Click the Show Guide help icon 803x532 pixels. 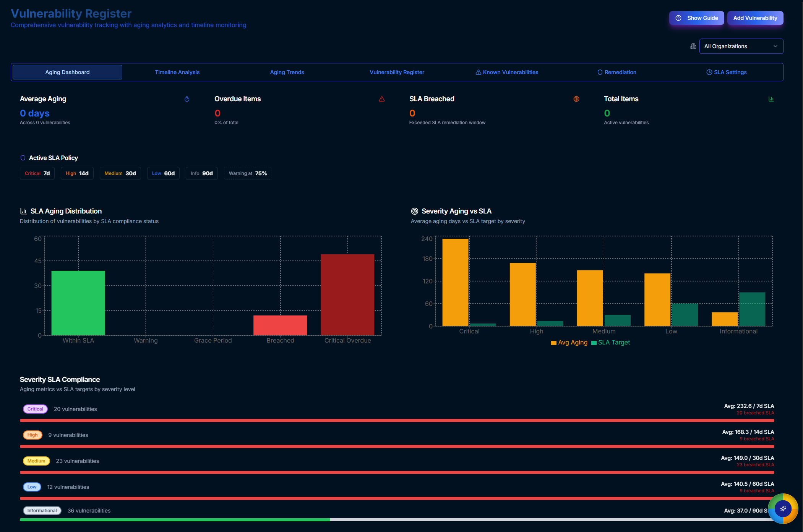click(x=678, y=18)
